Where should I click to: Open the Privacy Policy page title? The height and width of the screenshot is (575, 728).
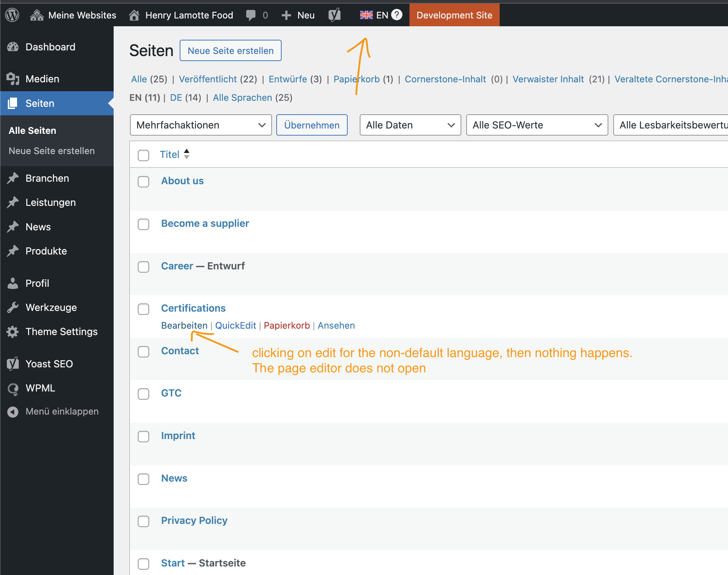tap(194, 520)
